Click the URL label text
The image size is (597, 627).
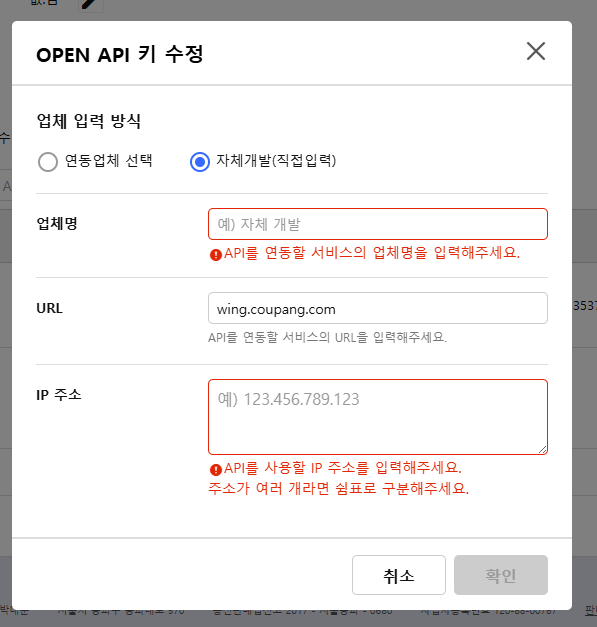[x=50, y=308]
